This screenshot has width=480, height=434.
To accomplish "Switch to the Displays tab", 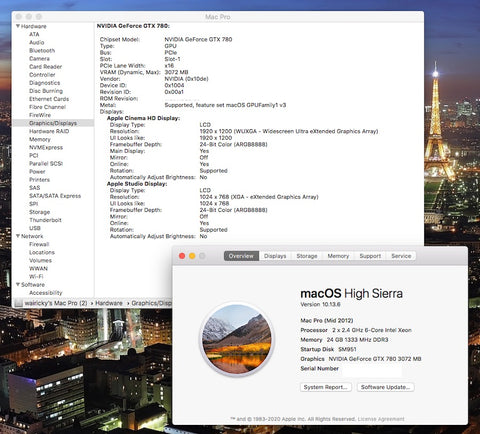I will (275, 256).
